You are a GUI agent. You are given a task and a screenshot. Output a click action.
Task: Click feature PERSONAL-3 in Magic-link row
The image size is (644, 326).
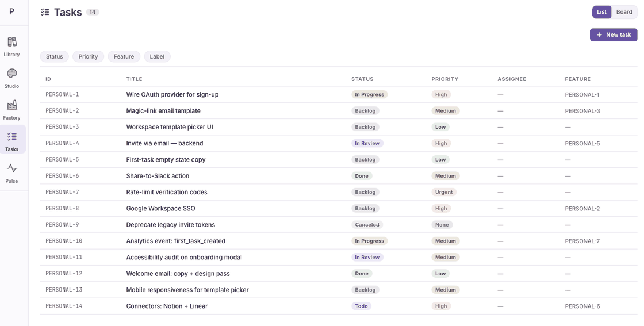(582, 111)
